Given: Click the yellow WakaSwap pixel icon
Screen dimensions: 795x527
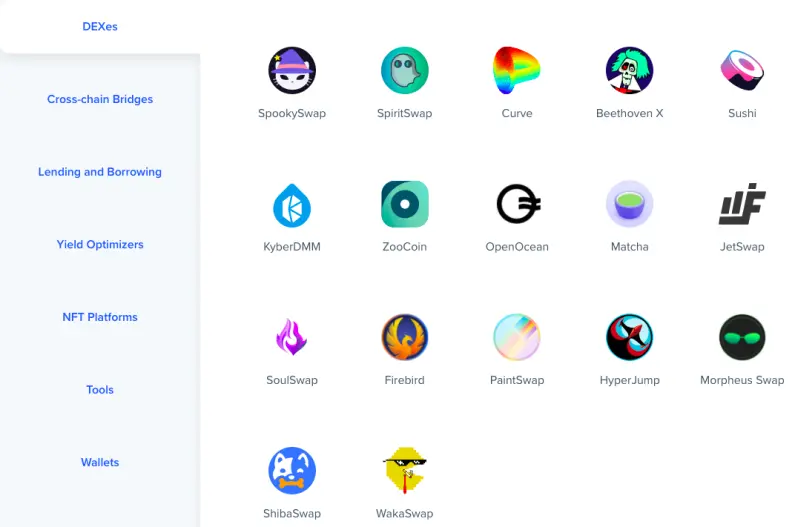Looking at the screenshot, I should pyautogui.click(x=405, y=471).
